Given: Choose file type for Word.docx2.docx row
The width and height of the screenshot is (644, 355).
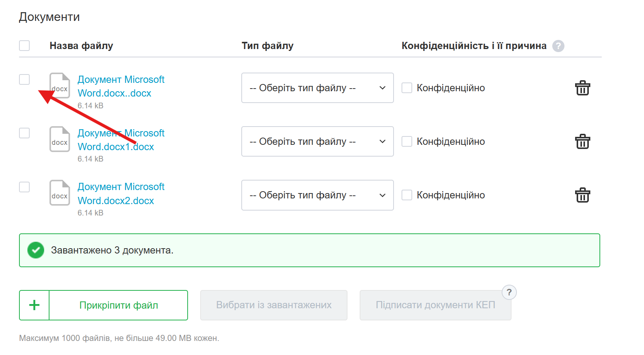Looking at the screenshot, I should [x=317, y=195].
